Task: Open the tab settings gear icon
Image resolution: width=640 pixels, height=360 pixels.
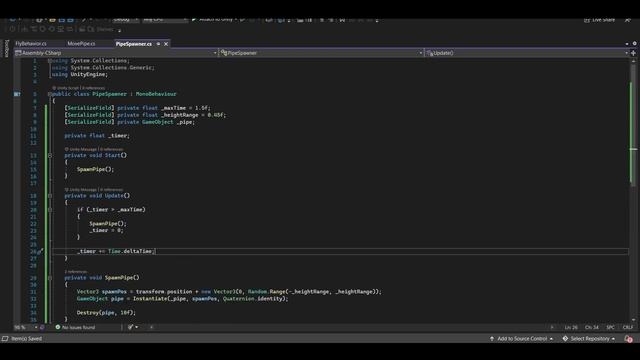Action: point(634,44)
